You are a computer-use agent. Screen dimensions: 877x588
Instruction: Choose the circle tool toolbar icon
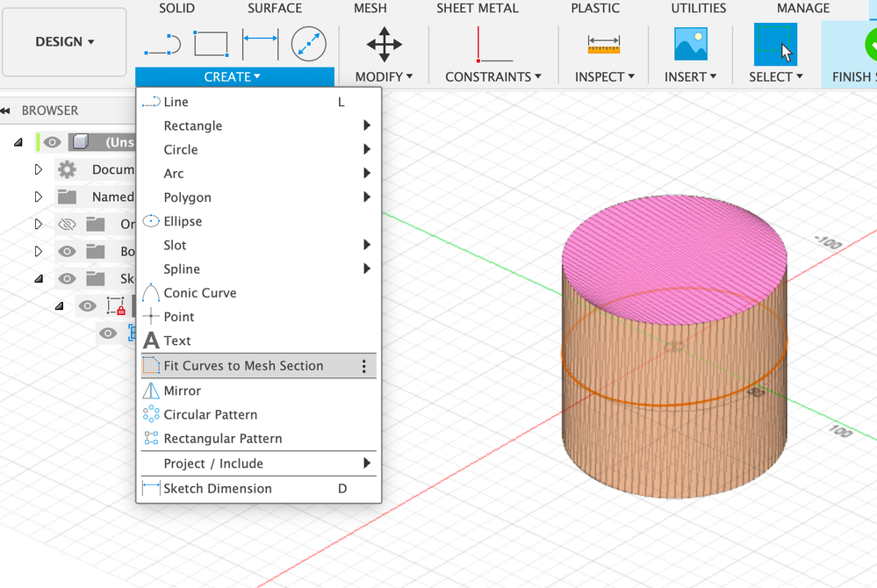(x=309, y=44)
